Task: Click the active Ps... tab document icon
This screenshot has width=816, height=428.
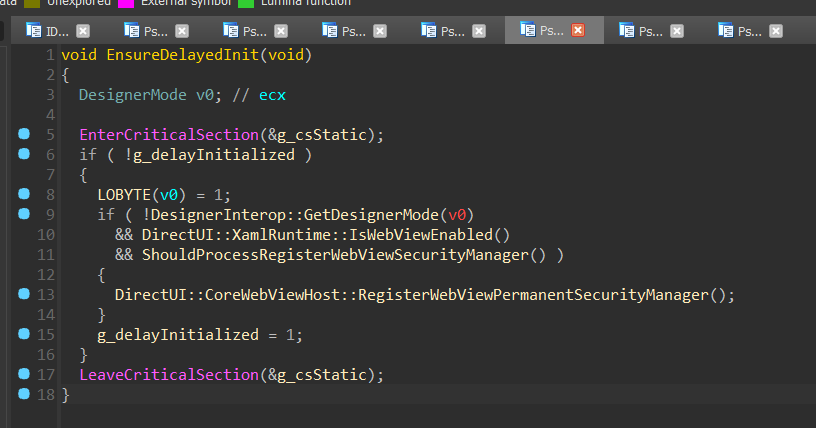Action: (528, 30)
